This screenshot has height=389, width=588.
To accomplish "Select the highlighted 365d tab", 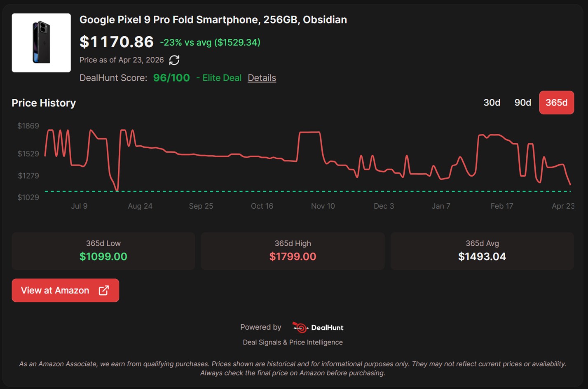I will (556, 102).
